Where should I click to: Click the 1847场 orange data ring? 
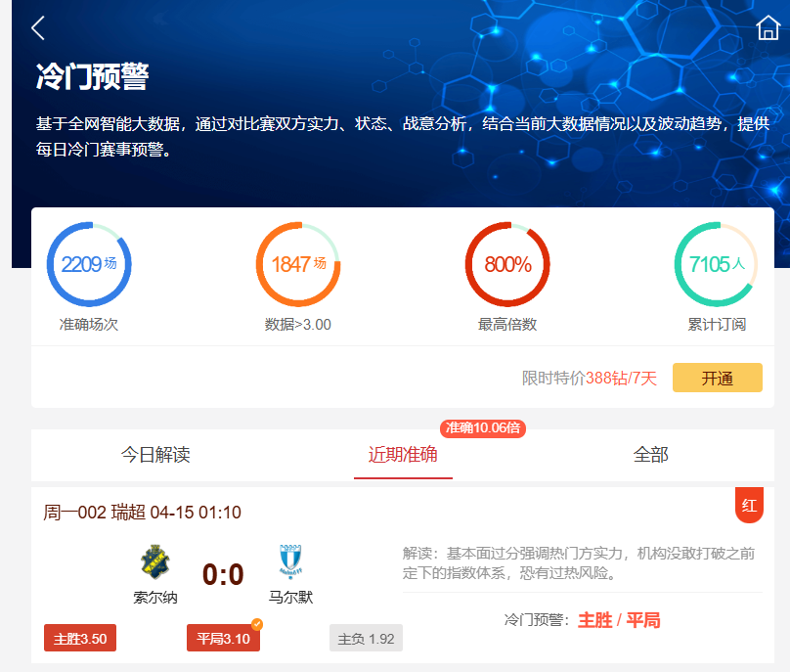click(x=298, y=265)
